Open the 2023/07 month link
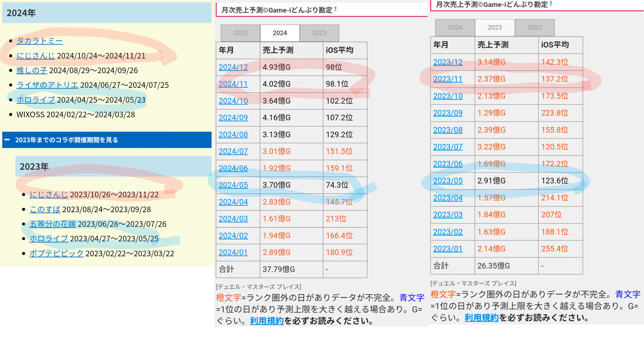The height and width of the screenshot is (362, 644). point(448,147)
